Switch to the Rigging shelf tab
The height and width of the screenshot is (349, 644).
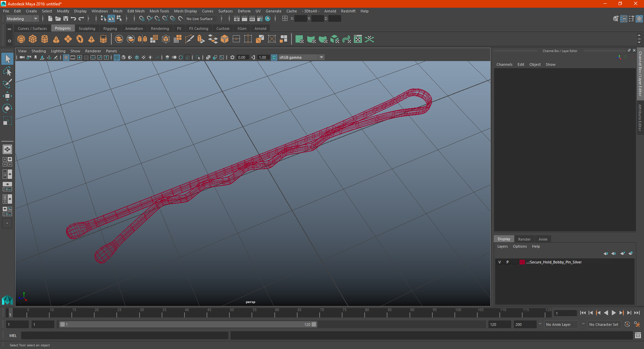point(110,29)
